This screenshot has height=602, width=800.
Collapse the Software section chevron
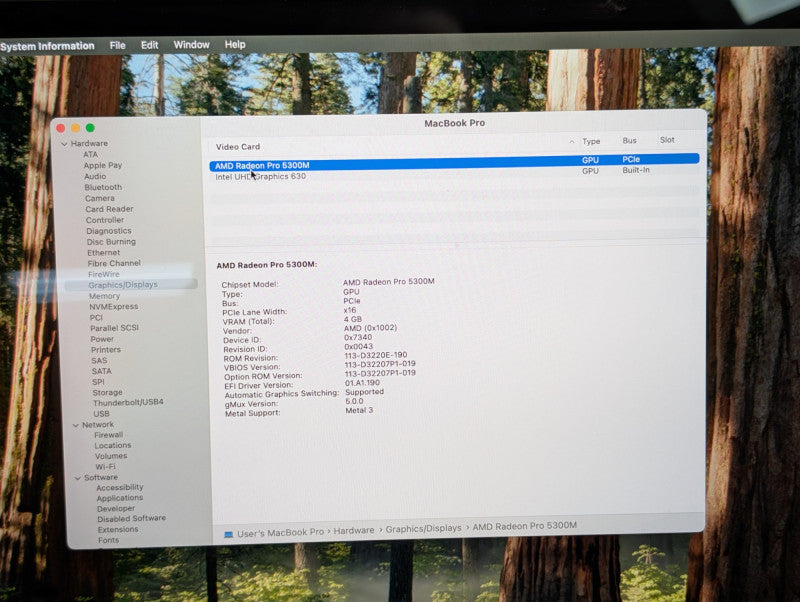point(78,478)
